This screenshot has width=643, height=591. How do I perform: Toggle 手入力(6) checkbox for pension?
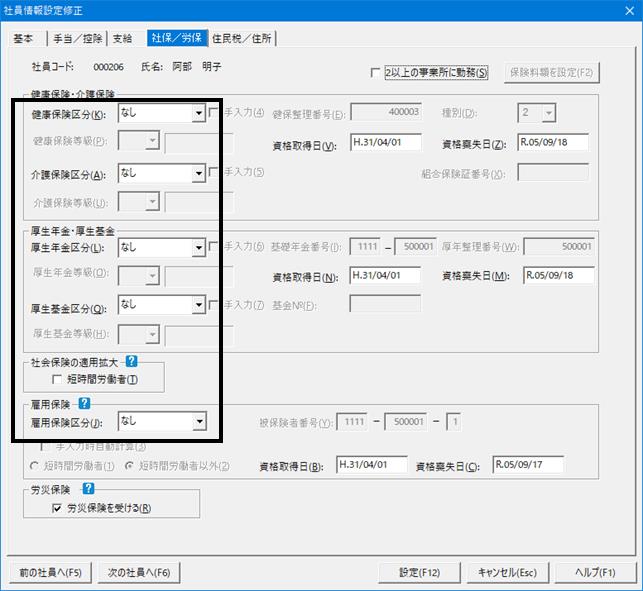[x=213, y=246]
